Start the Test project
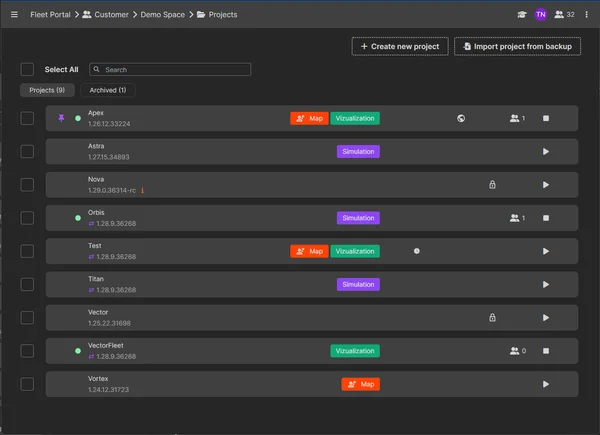Screen dimensions: 600x435 pyautogui.click(x=546, y=251)
